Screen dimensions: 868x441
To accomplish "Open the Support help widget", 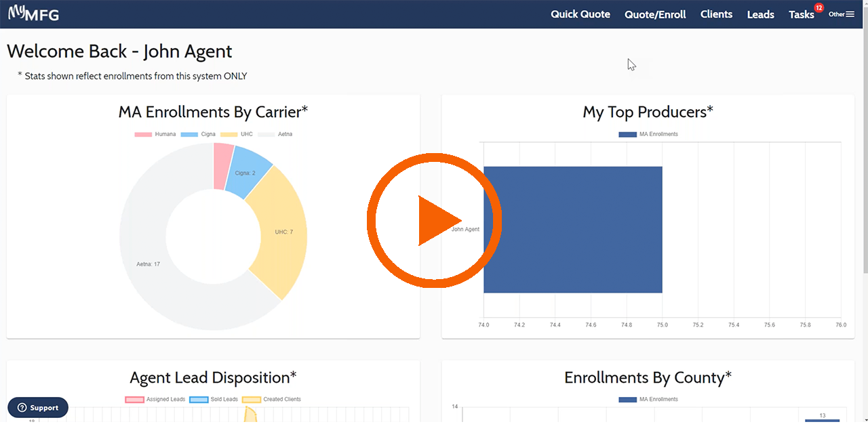I will (38, 408).
